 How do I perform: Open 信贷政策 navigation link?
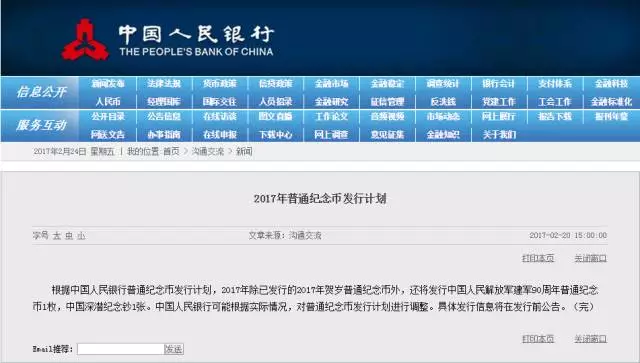point(276,84)
